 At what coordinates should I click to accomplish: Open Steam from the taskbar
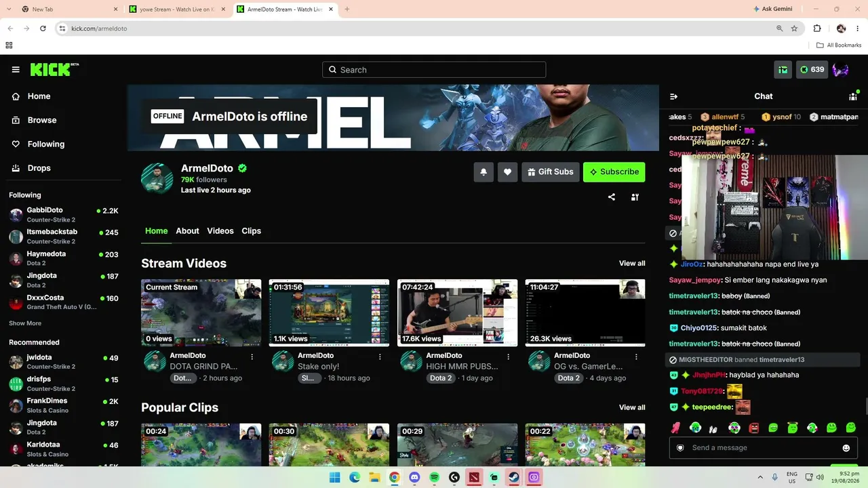[x=513, y=477]
